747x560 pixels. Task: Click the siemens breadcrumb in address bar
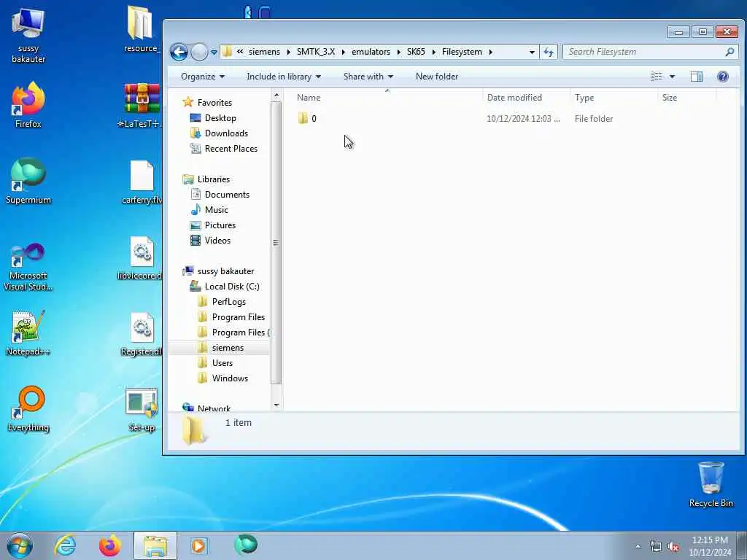(x=264, y=52)
